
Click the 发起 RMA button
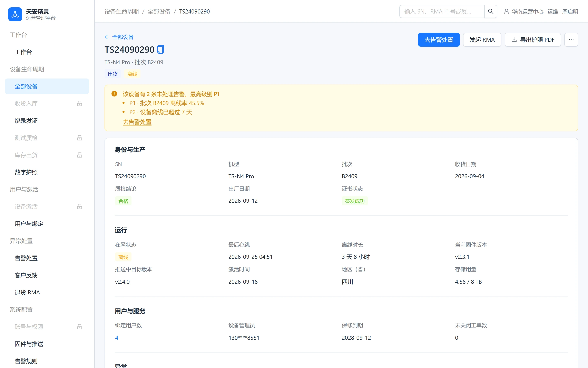point(482,40)
